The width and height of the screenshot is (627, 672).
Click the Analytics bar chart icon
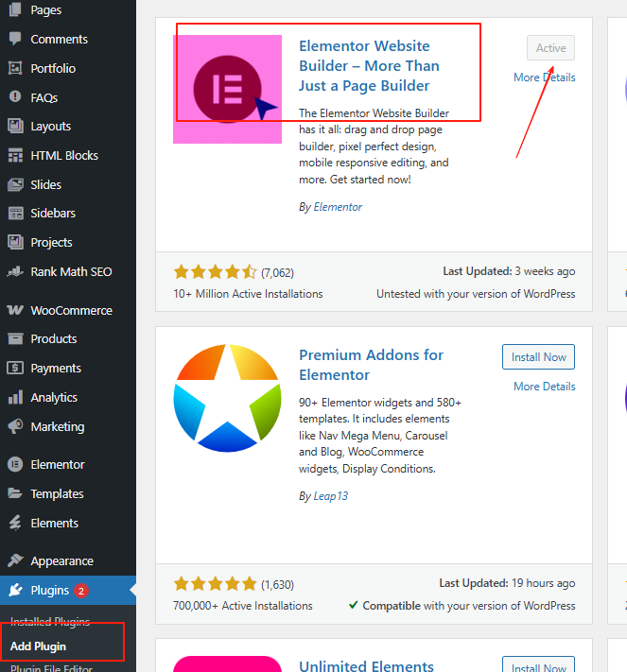click(x=15, y=397)
